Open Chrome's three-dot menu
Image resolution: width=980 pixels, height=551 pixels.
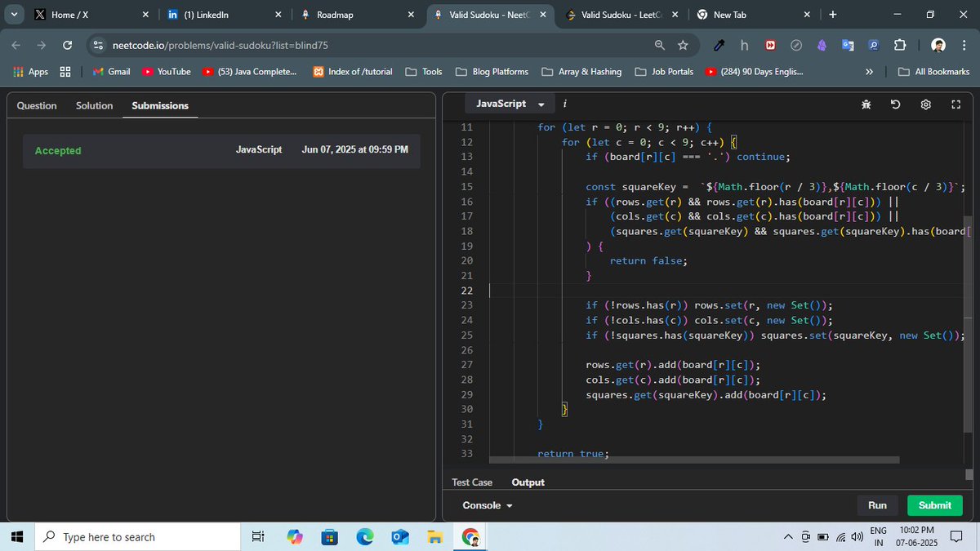(964, 46)
